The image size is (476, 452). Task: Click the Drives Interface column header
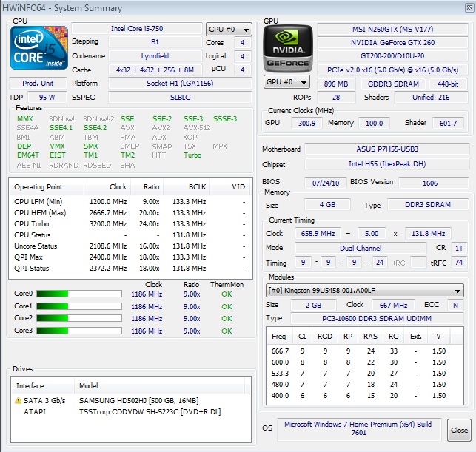point(43,386)
